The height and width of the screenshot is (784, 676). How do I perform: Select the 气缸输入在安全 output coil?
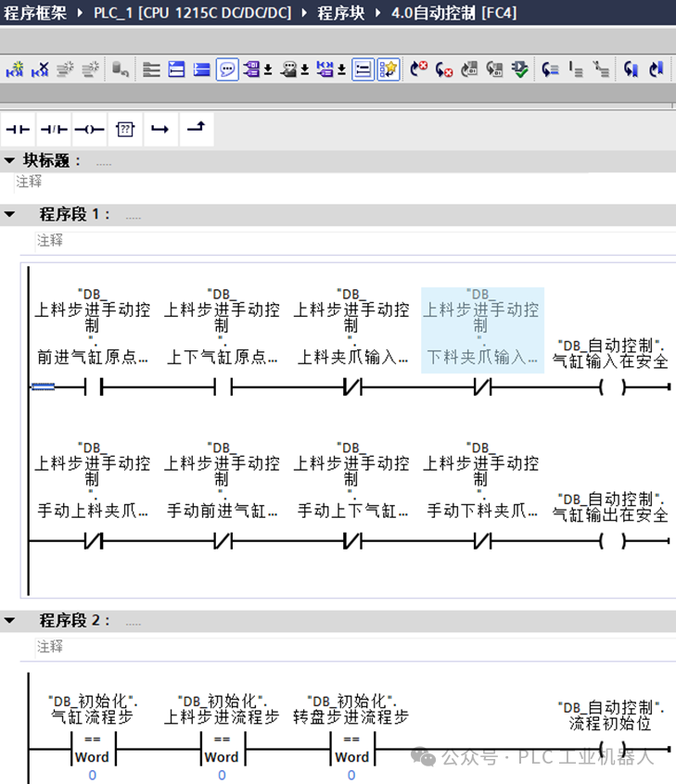613,387
